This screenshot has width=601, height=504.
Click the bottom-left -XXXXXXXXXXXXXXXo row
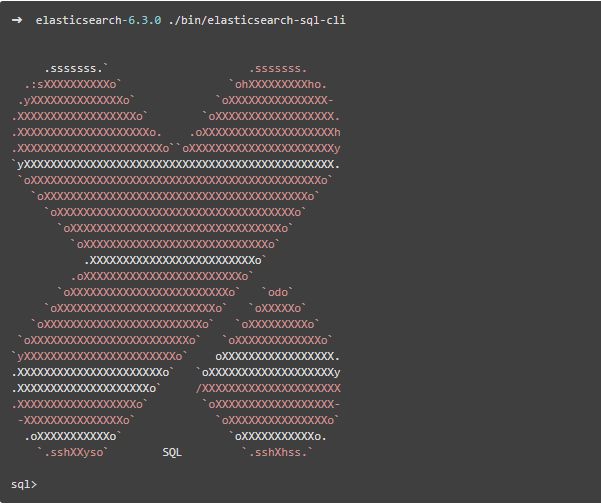tap(76, 420)
